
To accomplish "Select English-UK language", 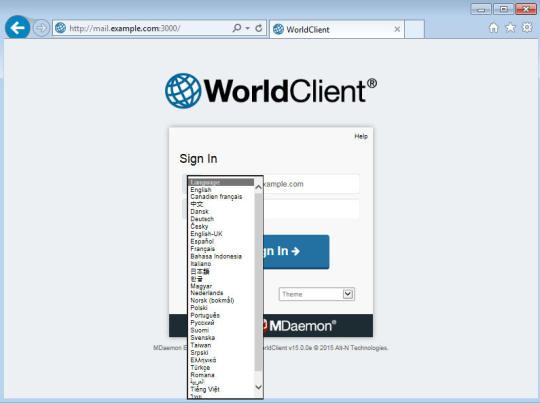I will (x=206, y=234).
